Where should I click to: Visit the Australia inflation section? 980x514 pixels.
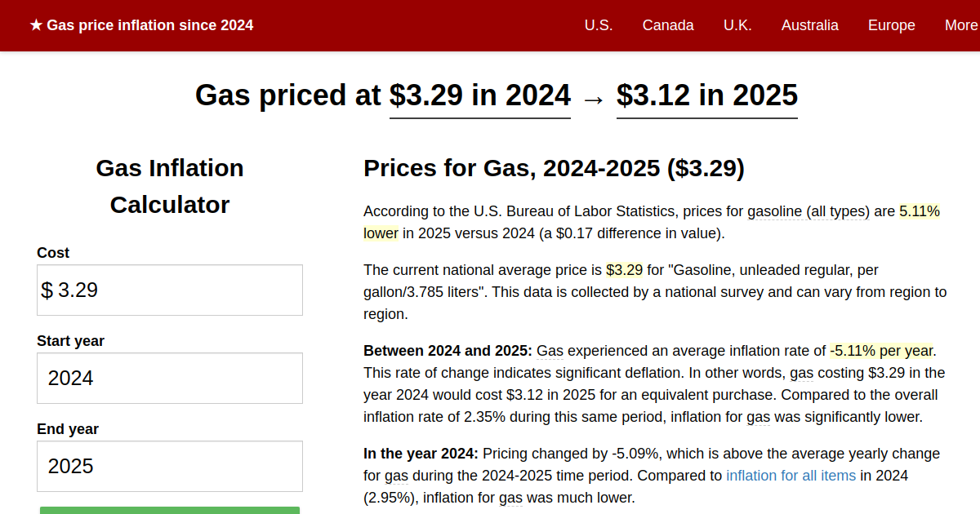pos(810,25)
